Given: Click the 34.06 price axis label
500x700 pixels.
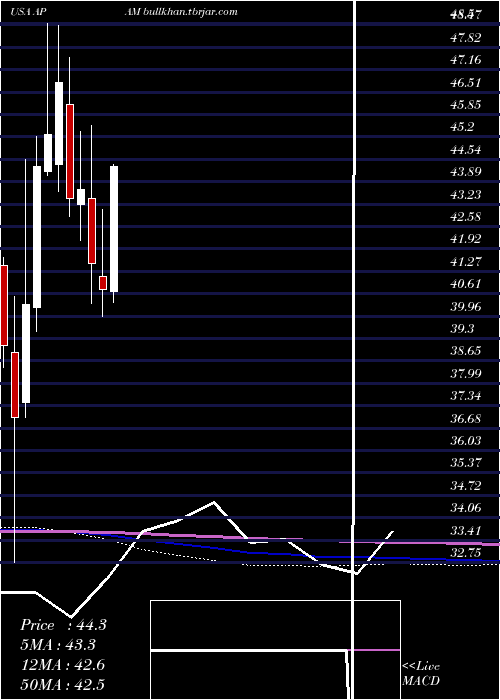Looking at the screenshot, I should click(466, 508).
